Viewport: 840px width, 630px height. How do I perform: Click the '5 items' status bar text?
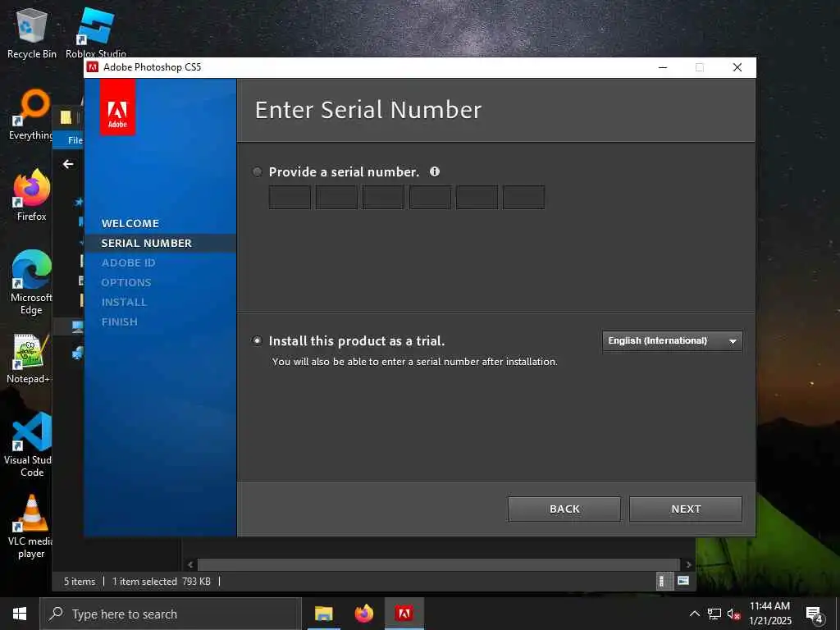pyautogui.click(x=80, y=582)
